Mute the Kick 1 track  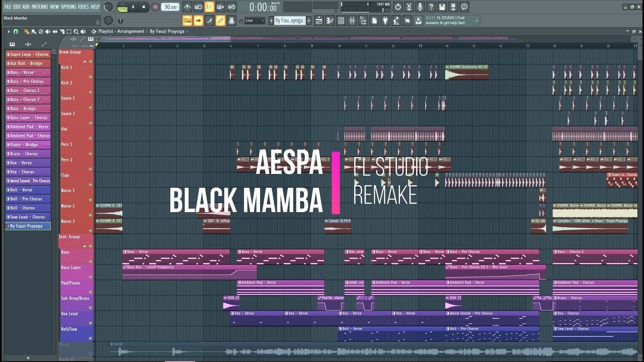(x=91, y=77)
